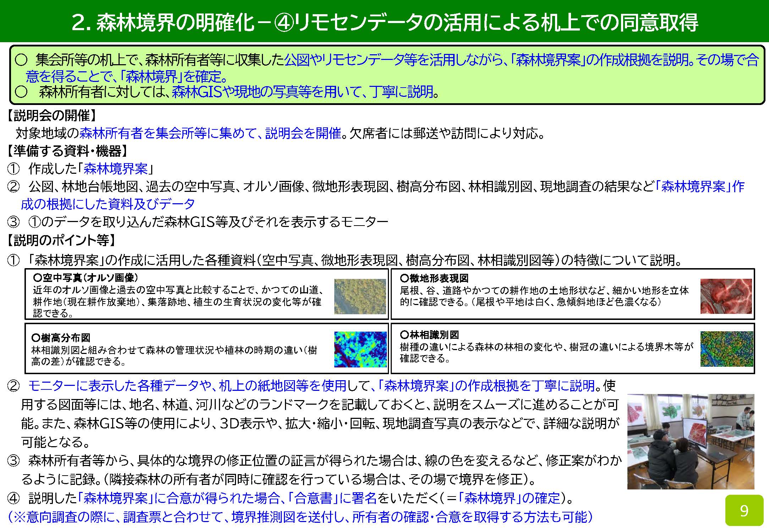
Task: Open the meeting room explanation photo
Action: [x=691, y=442]
